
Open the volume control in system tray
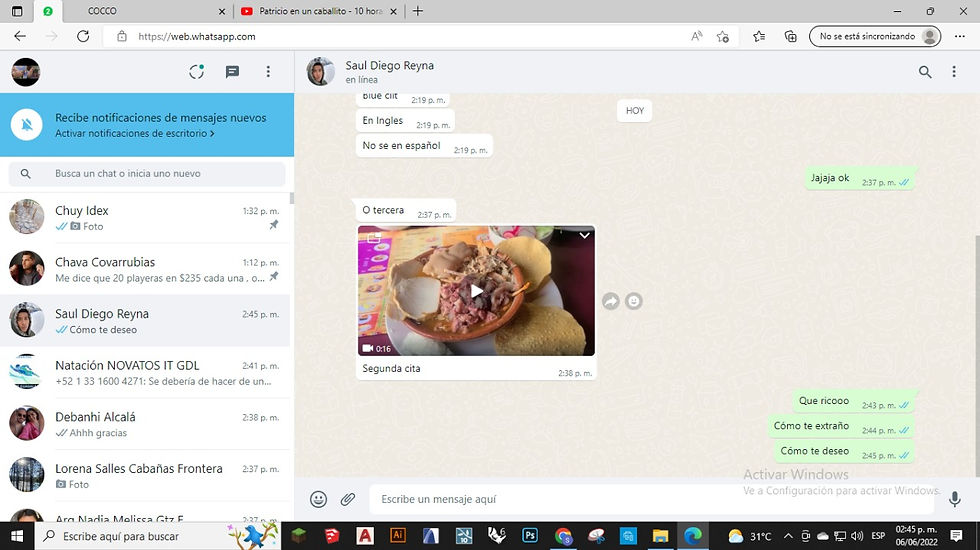point(857,536)
